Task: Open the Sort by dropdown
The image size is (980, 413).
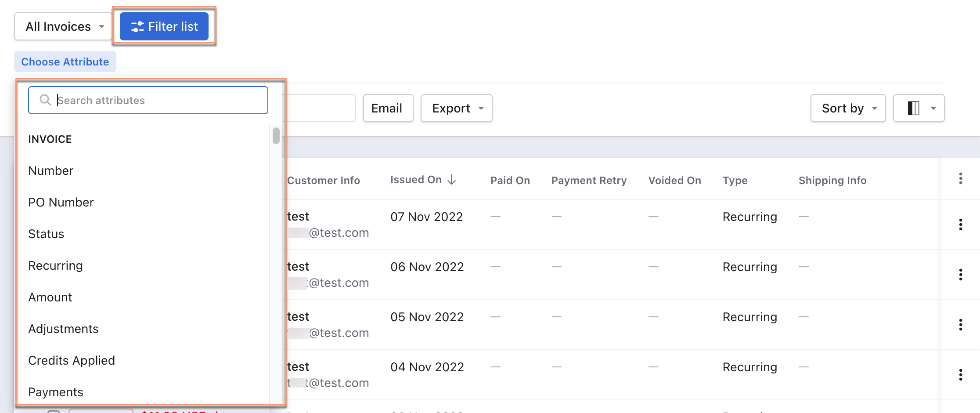Action: coord(848,108)
